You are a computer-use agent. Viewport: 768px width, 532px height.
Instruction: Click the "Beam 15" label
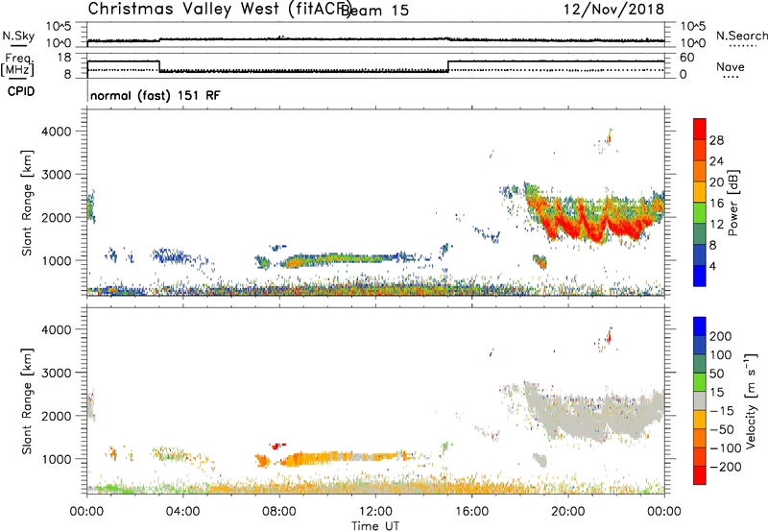374,11
